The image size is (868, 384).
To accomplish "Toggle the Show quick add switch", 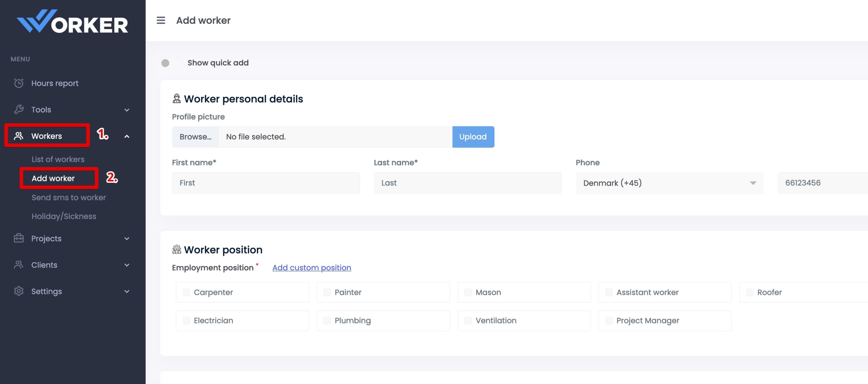I will pos(171,63).
